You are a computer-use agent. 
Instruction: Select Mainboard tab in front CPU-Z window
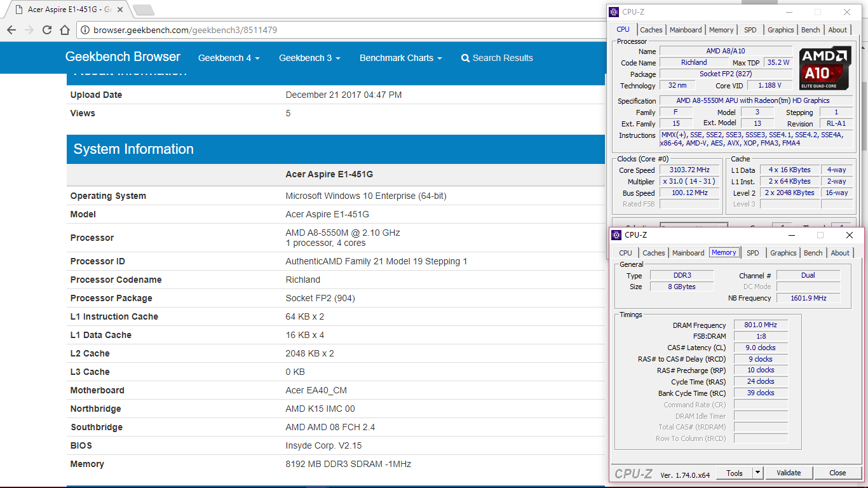[x=688, y=253]
